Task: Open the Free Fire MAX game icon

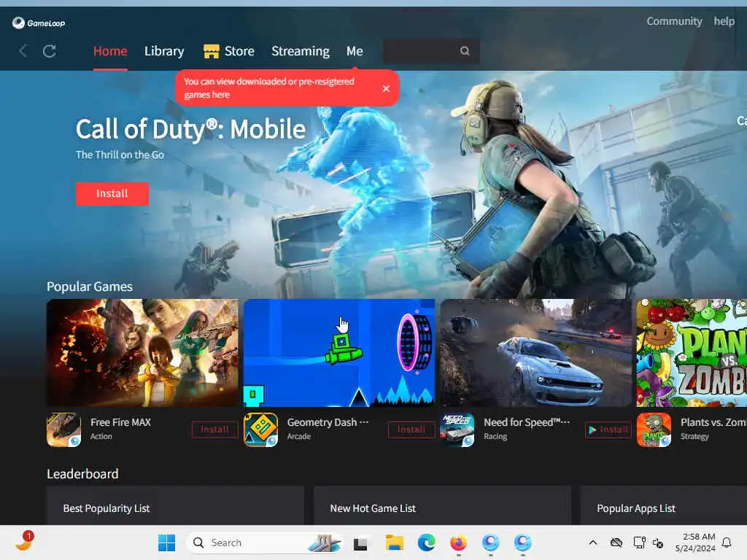Action: click(64, 429)
